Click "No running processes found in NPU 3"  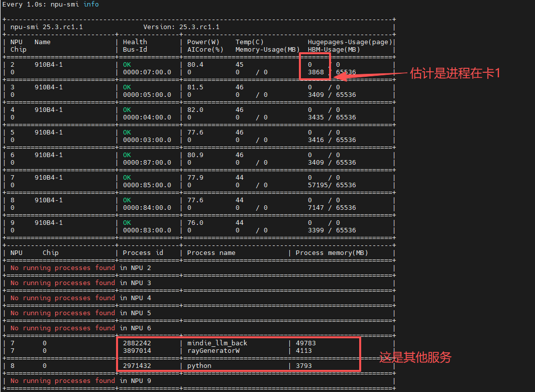coord(80,283)
